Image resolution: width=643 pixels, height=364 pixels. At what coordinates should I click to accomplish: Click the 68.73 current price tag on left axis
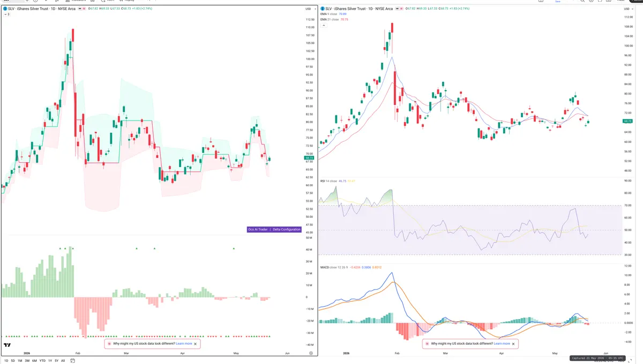309,158
